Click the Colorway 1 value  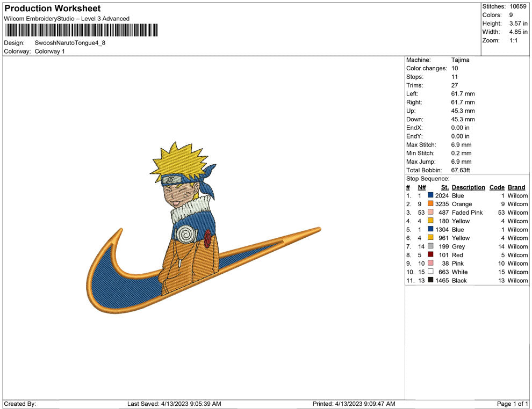point(49,51)
